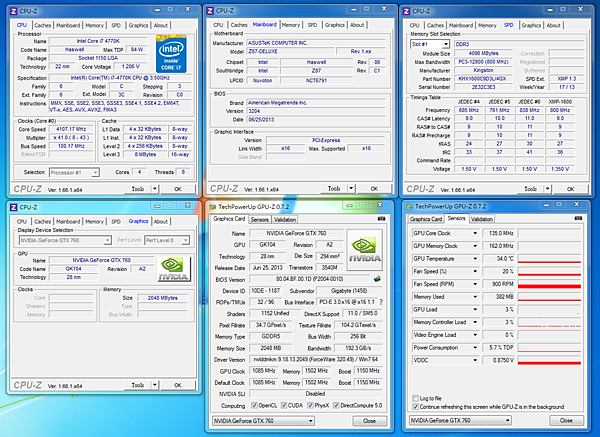Click NVIDIA logo in GPU-Z Graphics Card window
The image size is (600, 437).
(x=365, y=250)
